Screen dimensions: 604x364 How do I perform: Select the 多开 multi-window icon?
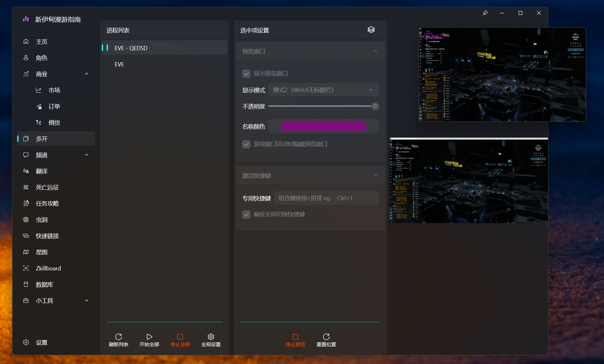26,139
